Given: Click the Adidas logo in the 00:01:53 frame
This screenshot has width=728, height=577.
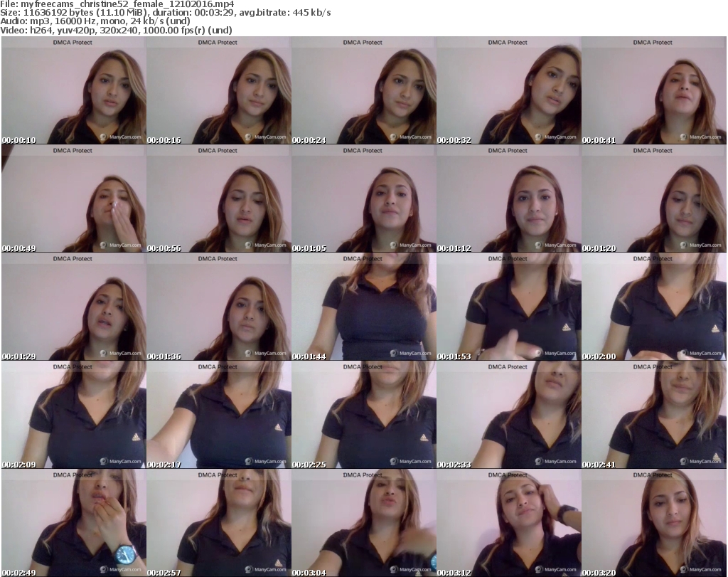Looking at the screenshot, I should pyautogui.click(x=566, y=327).
